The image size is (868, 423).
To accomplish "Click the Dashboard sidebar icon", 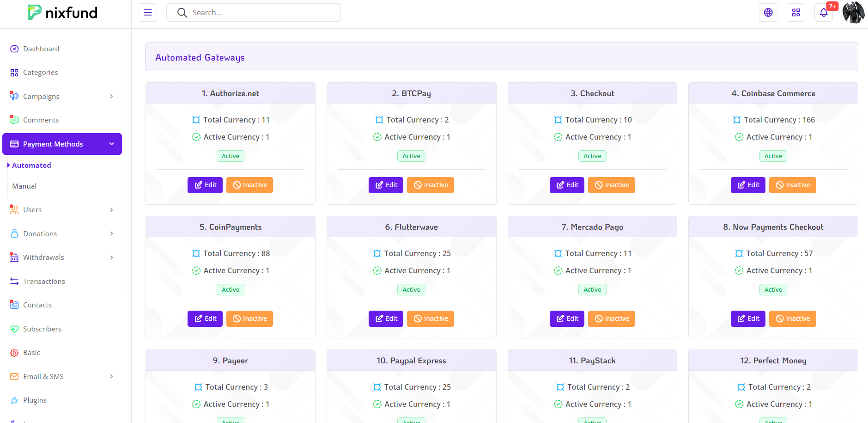I will (14, 49).
